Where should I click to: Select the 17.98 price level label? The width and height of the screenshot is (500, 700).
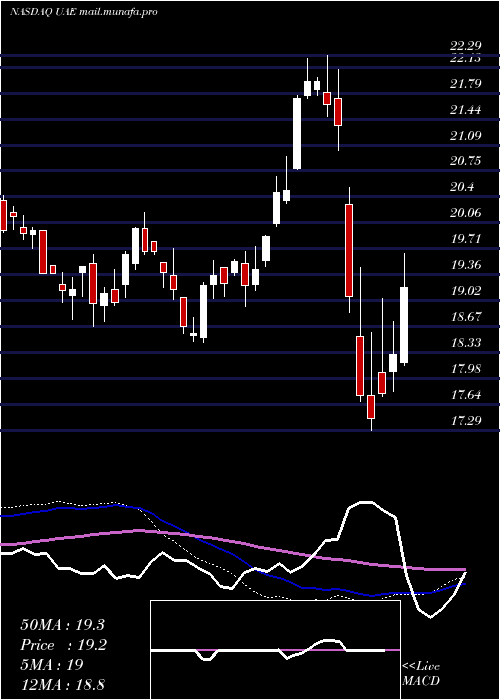coord(466,368)
